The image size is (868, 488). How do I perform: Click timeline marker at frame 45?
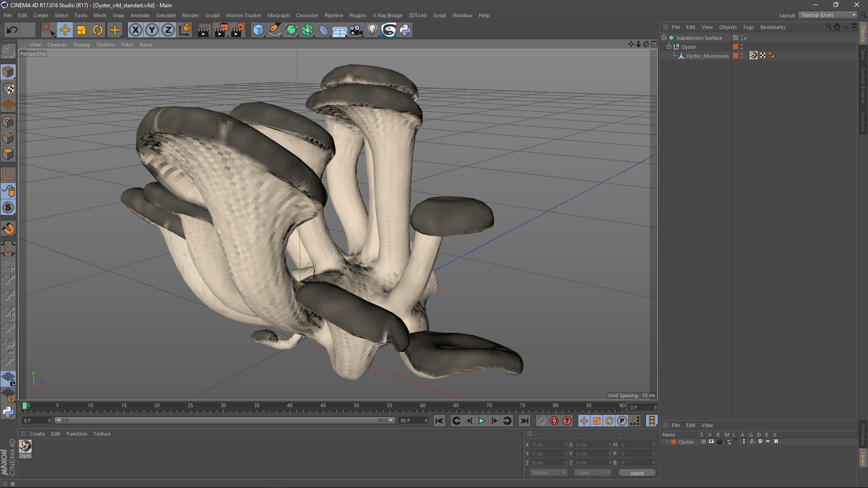point(323,406)
